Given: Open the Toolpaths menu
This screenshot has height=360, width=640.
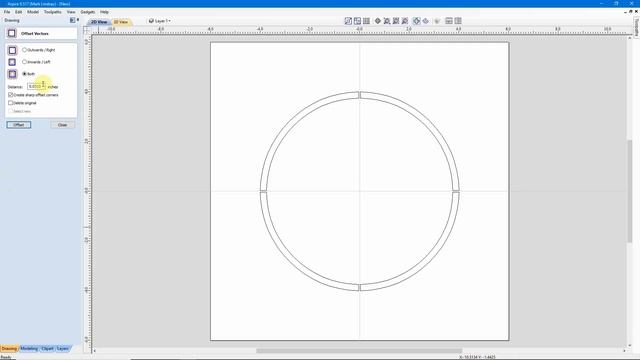Looking at the screenshot, I should [53, 12].
